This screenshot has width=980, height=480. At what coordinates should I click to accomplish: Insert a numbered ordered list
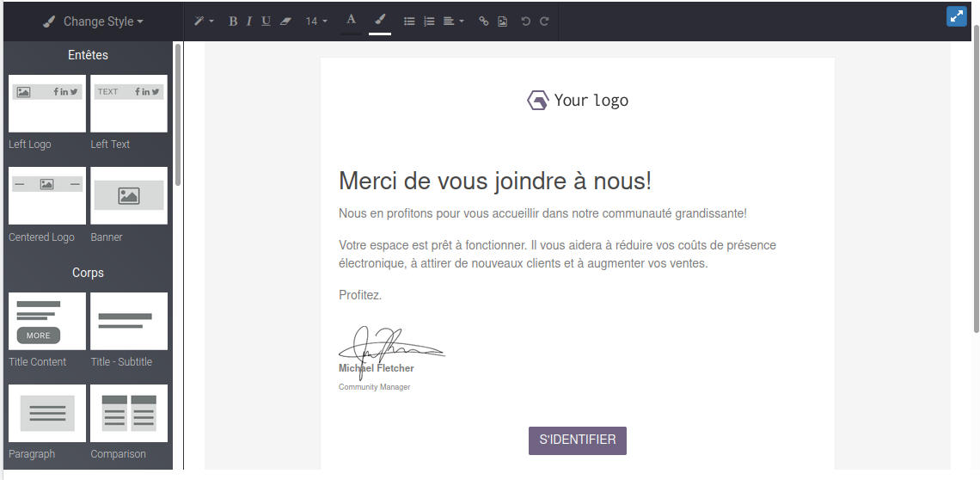point(429,22)
